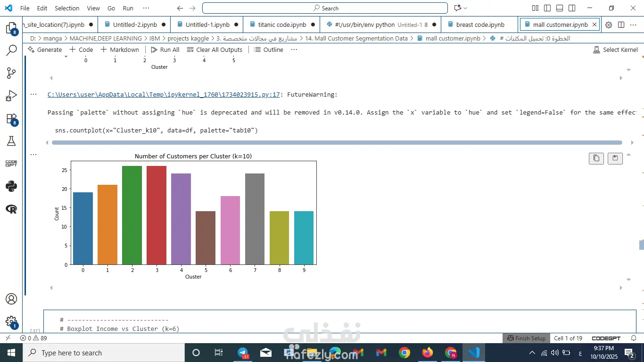Viewport: 644px width, 362px height.
Task: Open the Edit menu
Action: point(42,8)
